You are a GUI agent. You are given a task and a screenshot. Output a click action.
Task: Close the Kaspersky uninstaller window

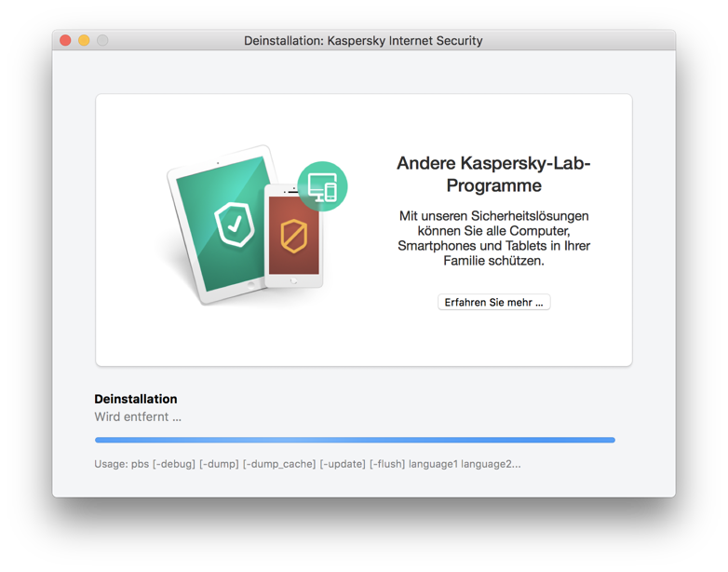pos(65,40)
